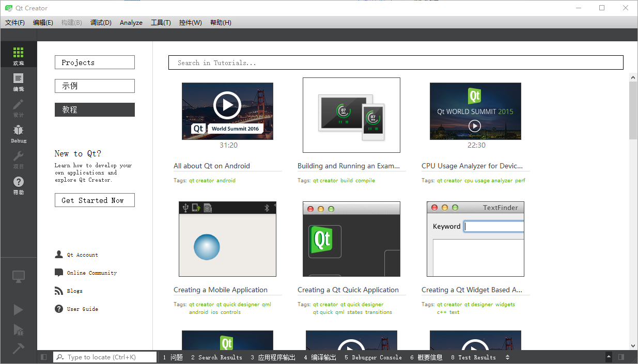This screenshot has width=638, height=364.
Task: Click the transitions tag link
Action: click(379, 312)
